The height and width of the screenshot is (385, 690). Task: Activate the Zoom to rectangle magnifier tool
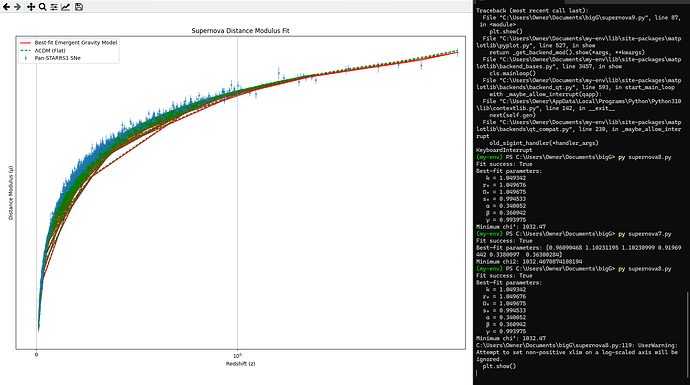coord(42,7)
